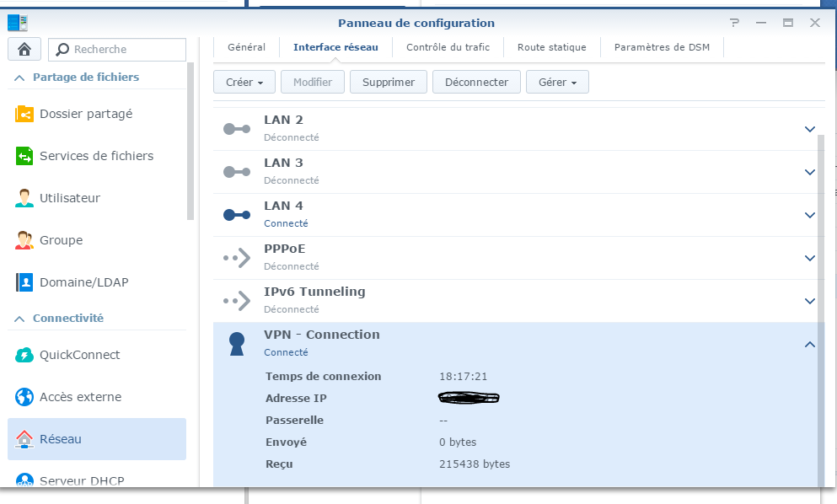Click the LAN 4 interface name

coord(283,206)
